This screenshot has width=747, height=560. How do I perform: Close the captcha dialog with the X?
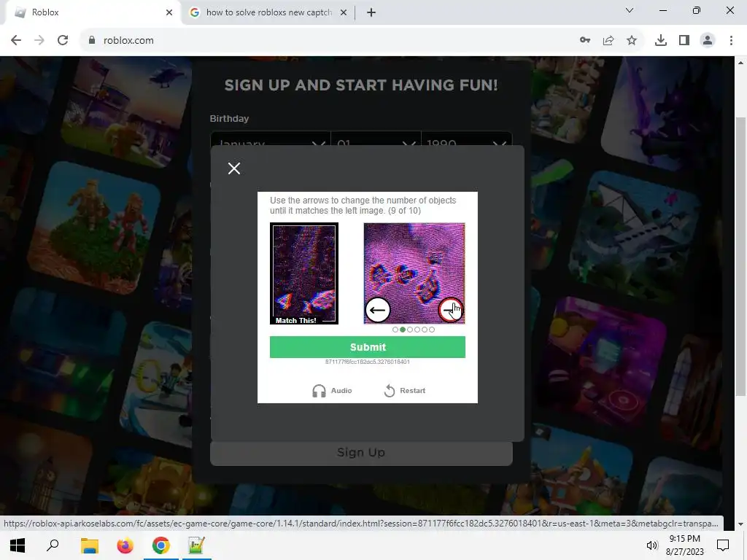[x=234, y=168]
